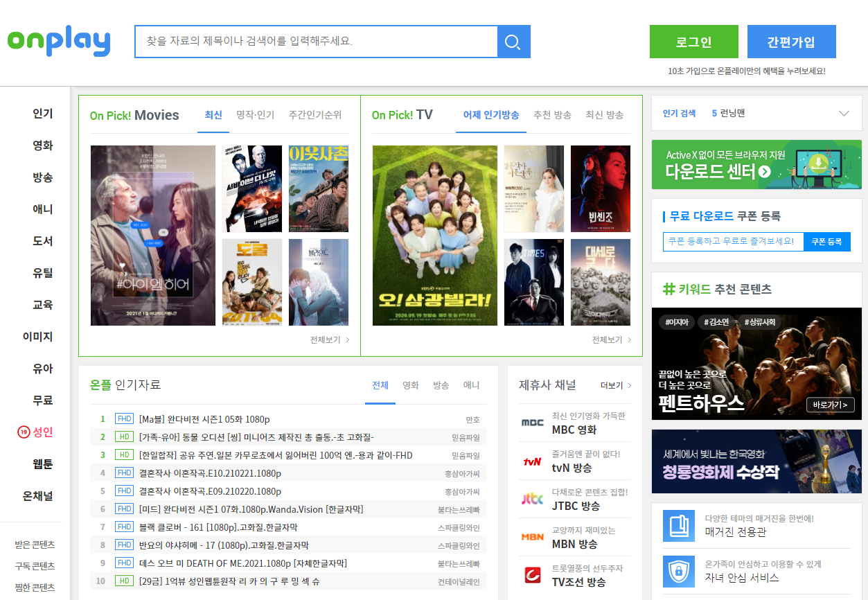Screen dimensions: 868x600
Task: Click the onplay logo
Action: [x=59, y=42]
